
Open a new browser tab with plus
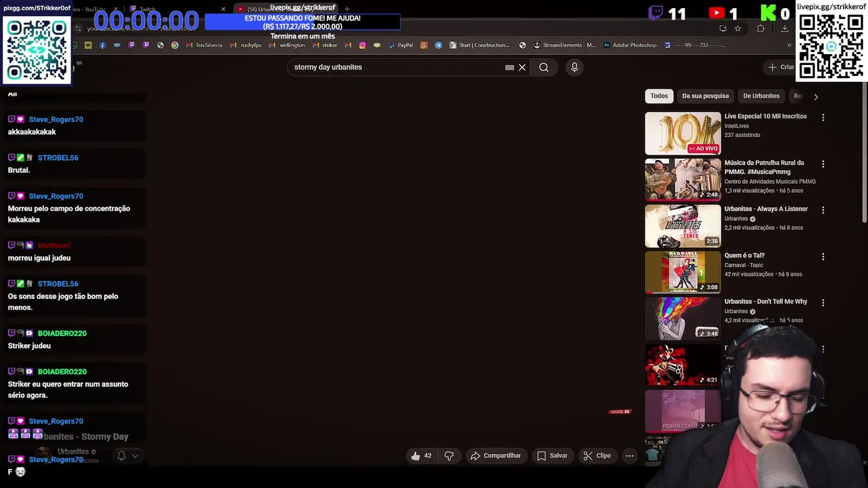coord(347,9)
